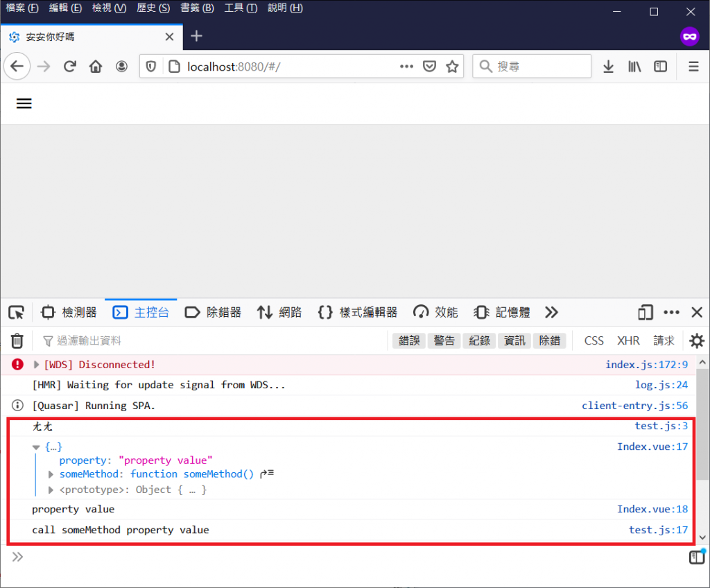Open the Firefox account icon

coord(121,67)
